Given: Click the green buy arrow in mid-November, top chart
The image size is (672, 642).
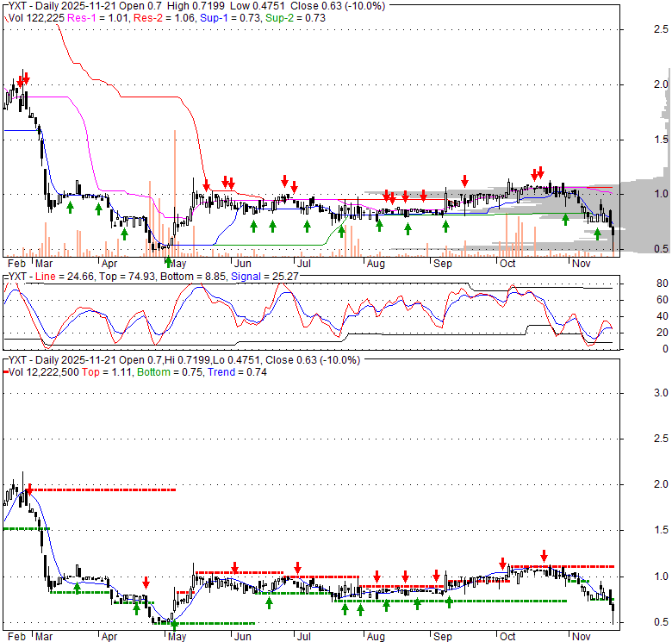Looking at the screenshot, I should click(x=597, y=234).
